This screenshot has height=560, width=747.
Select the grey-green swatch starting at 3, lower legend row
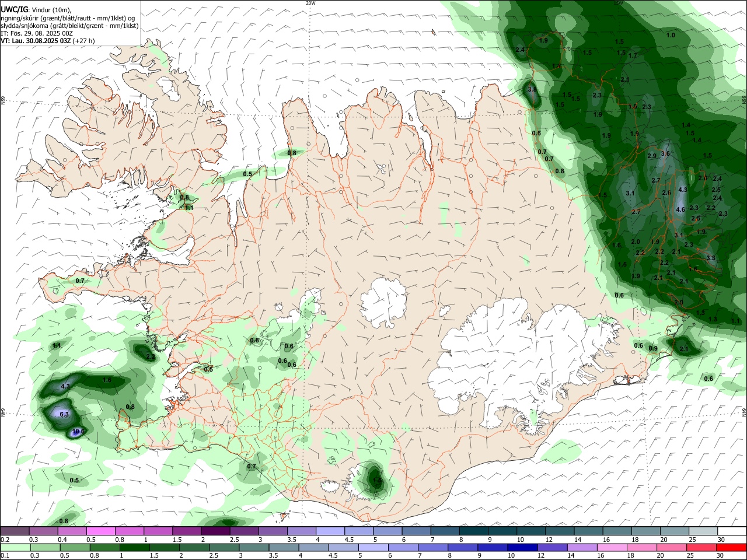253,548
